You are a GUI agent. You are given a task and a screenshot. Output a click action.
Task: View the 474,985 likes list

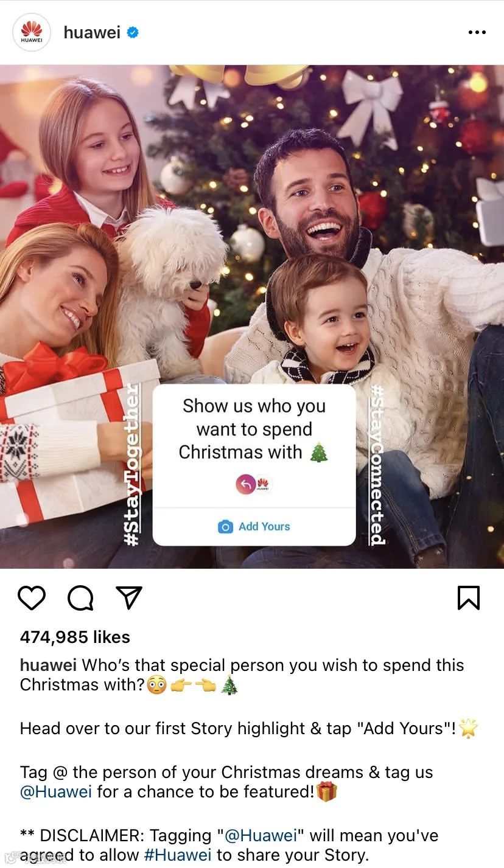coord(75,637)
